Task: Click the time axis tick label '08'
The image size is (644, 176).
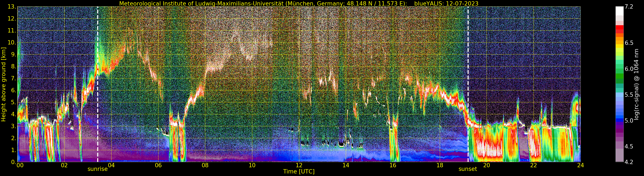Action: [205, 165]
